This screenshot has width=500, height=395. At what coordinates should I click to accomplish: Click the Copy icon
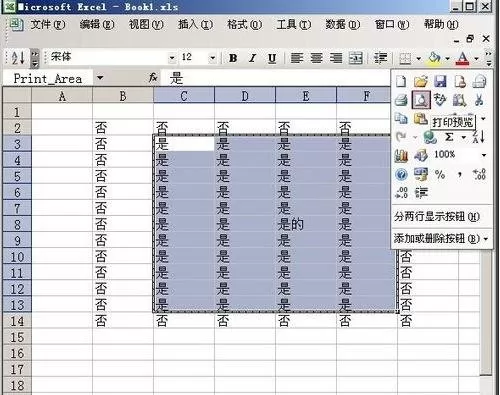point(401,119)
